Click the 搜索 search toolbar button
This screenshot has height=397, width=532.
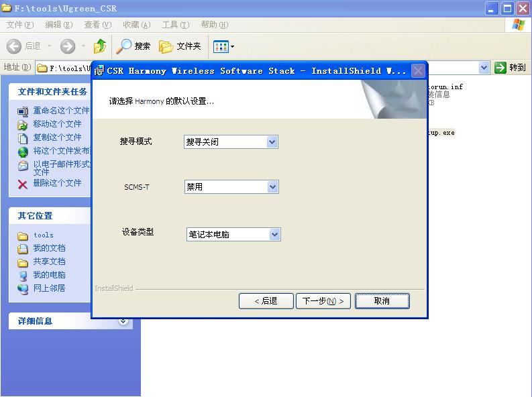133,46
